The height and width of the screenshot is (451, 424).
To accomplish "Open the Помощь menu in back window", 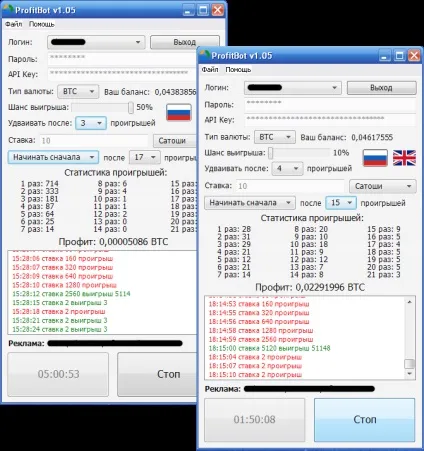I will pos(41,24).
